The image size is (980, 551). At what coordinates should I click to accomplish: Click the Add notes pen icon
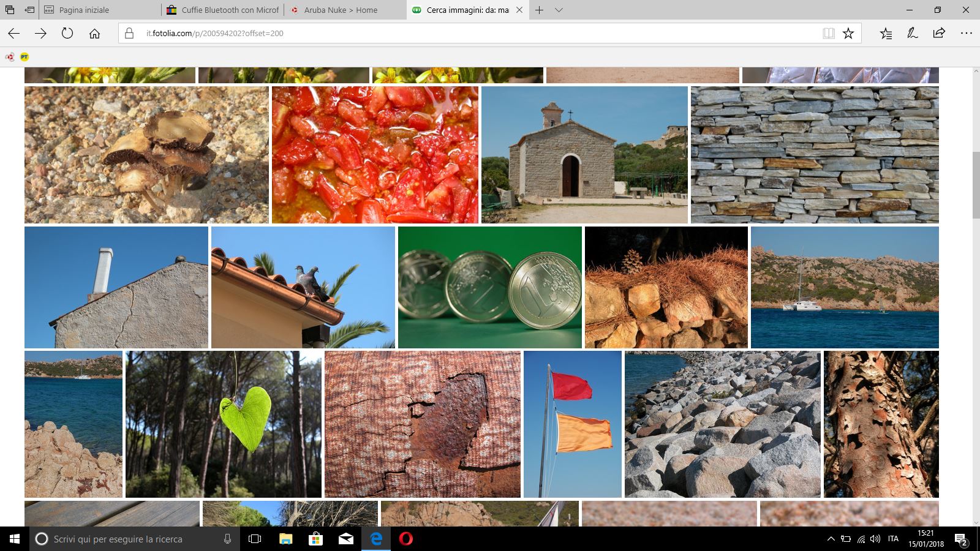click(913, 34)
